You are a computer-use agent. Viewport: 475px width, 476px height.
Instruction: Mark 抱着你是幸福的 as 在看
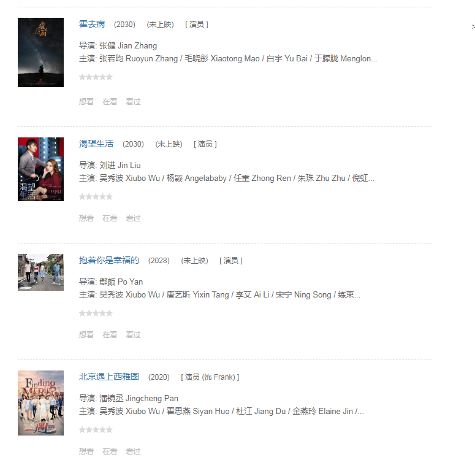point(110,335)
